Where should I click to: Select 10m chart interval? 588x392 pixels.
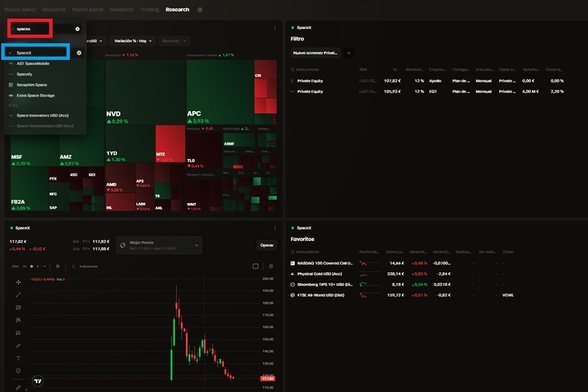pos(15,266)
